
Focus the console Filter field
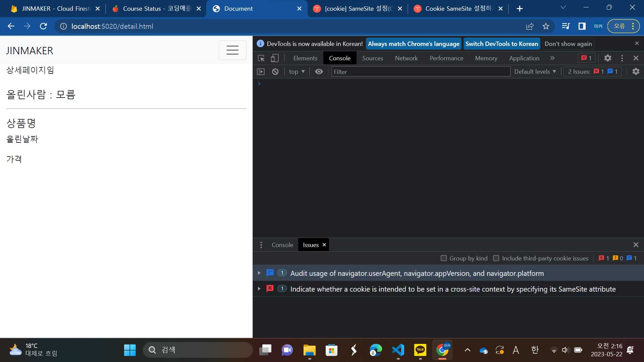click(421, 72)
